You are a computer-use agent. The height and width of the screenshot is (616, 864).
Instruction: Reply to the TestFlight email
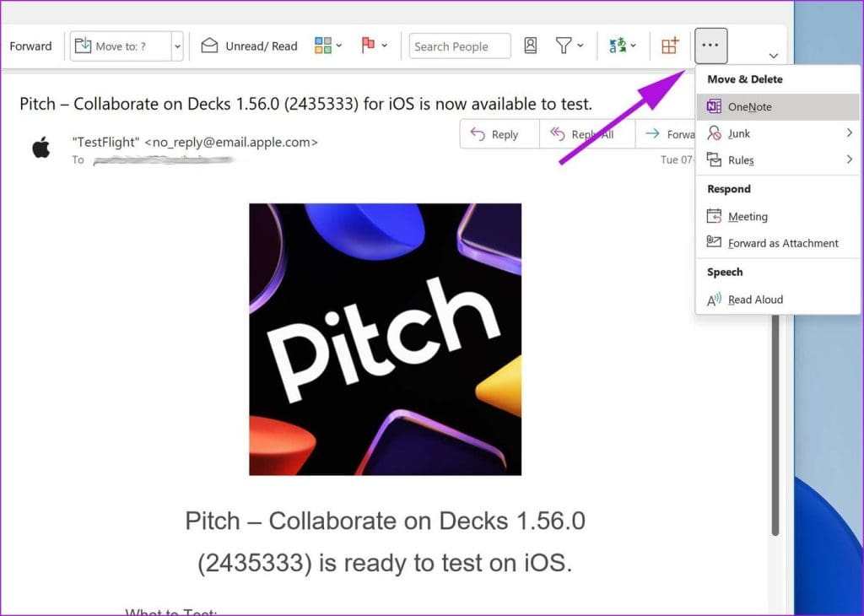498,133
